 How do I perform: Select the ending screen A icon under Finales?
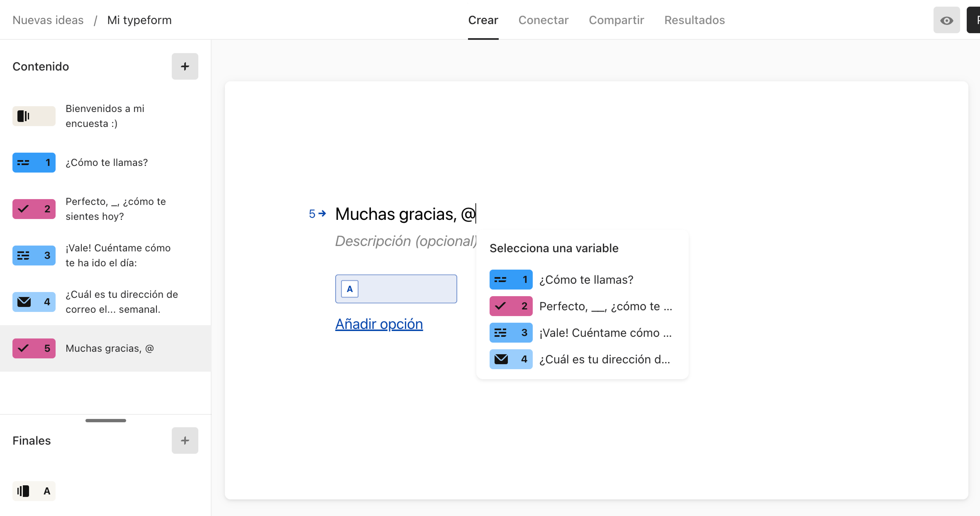click(34, 491)
